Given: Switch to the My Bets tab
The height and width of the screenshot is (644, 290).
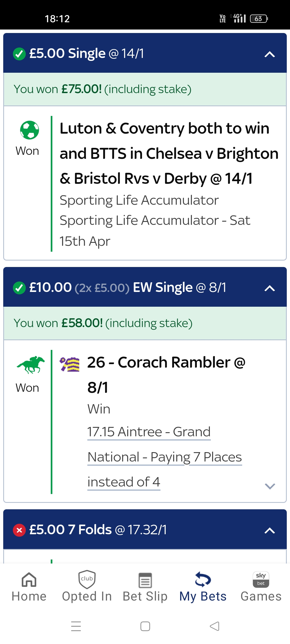Looking at the screenshot, I should (203, 587).
